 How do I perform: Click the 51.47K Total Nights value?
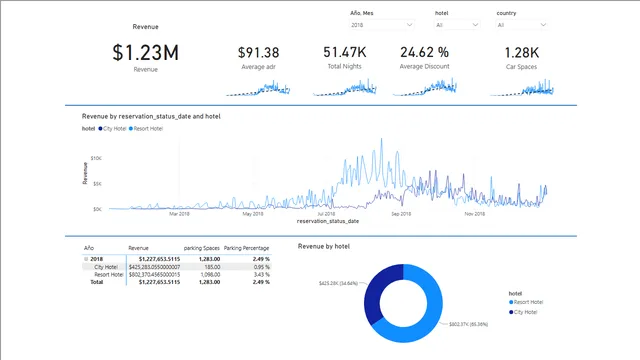(x=344, y=52)
